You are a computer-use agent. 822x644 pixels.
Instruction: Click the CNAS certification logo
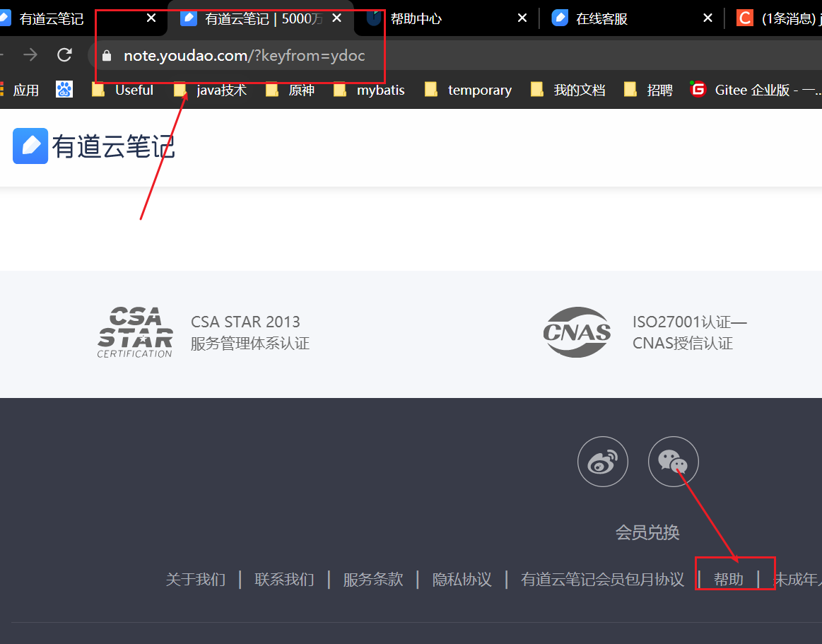(x=577, y=332)
